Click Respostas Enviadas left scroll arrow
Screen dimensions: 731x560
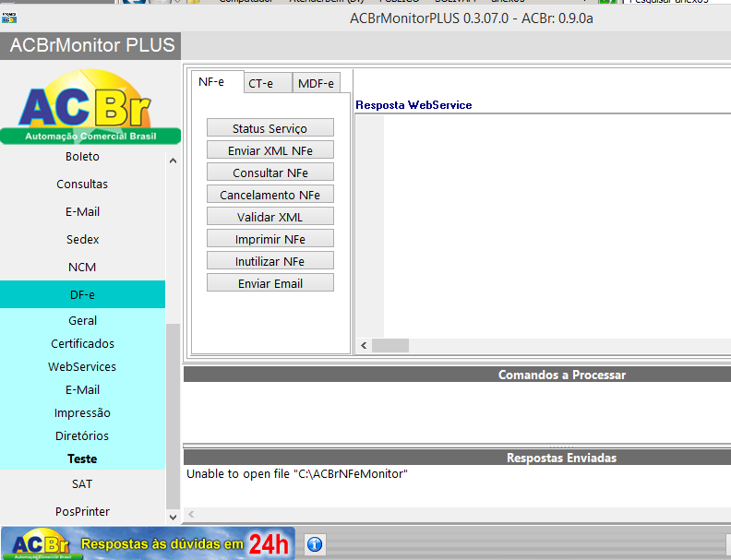[191, 515]
